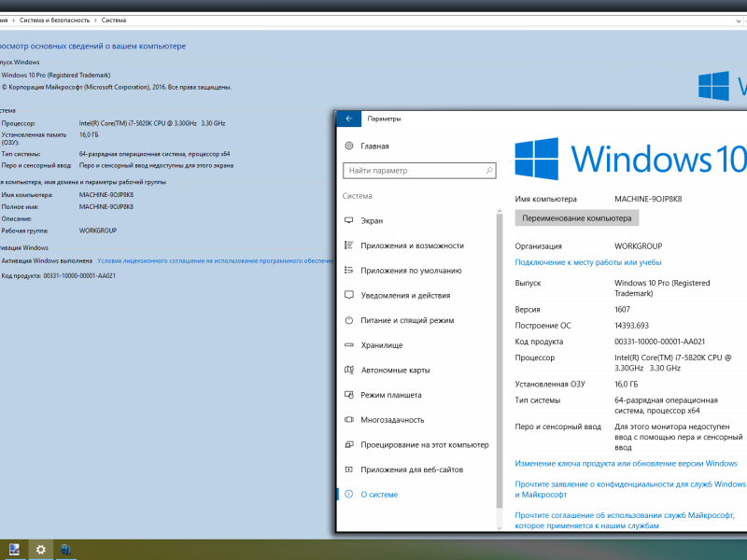
Task: Click the Питание и спящий режим power icon
Action: (x=348, y=320)
